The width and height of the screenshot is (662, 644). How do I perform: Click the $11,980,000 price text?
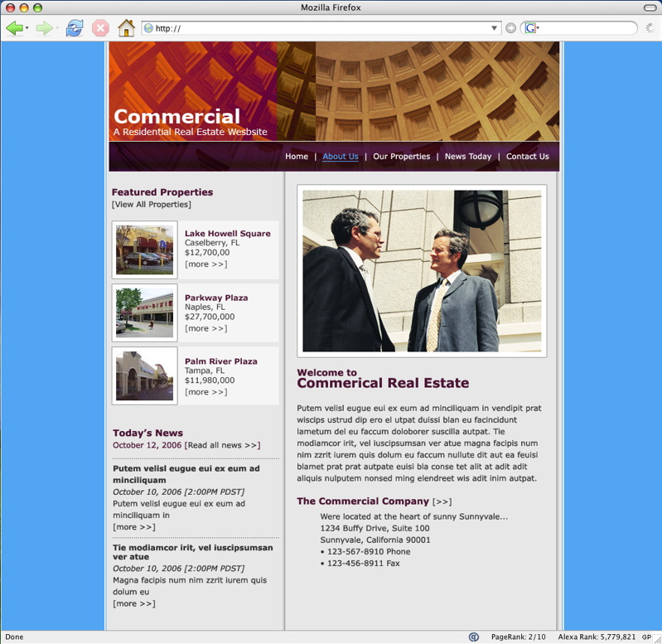tap(210, 380)
